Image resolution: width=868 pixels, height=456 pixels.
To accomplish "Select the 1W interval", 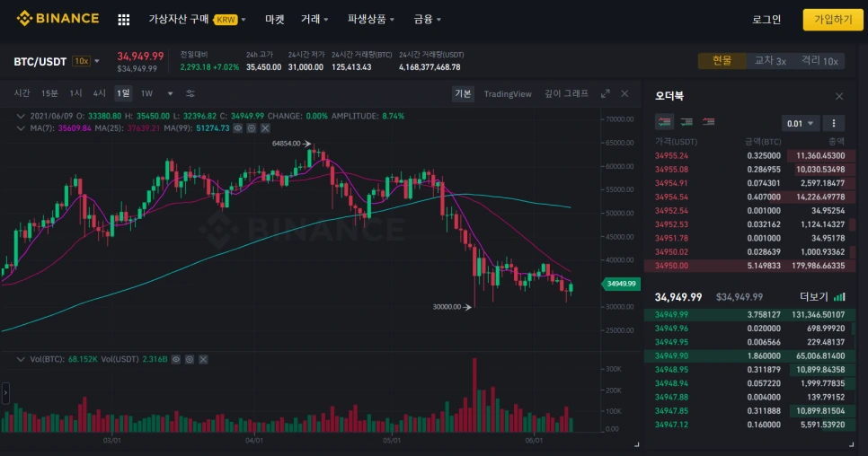I will coord(146,93).
